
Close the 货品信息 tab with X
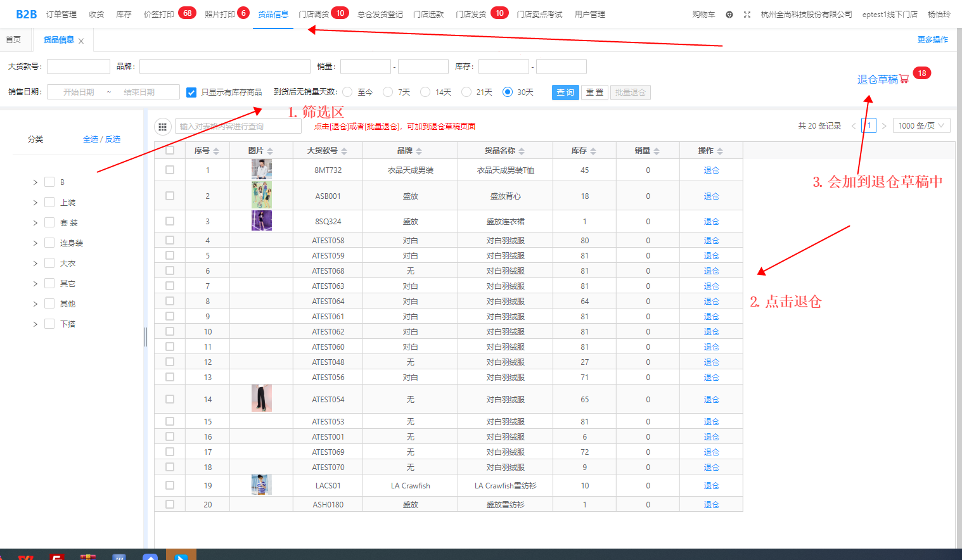(81, 41)
